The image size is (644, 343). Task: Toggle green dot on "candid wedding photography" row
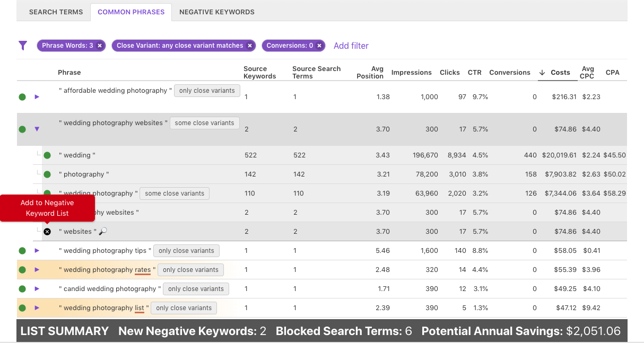(x=22, y=288)
